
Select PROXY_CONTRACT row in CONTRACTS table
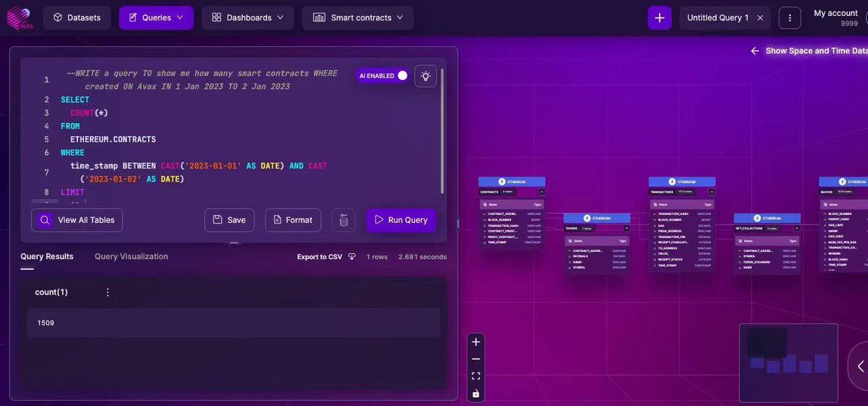512,237
